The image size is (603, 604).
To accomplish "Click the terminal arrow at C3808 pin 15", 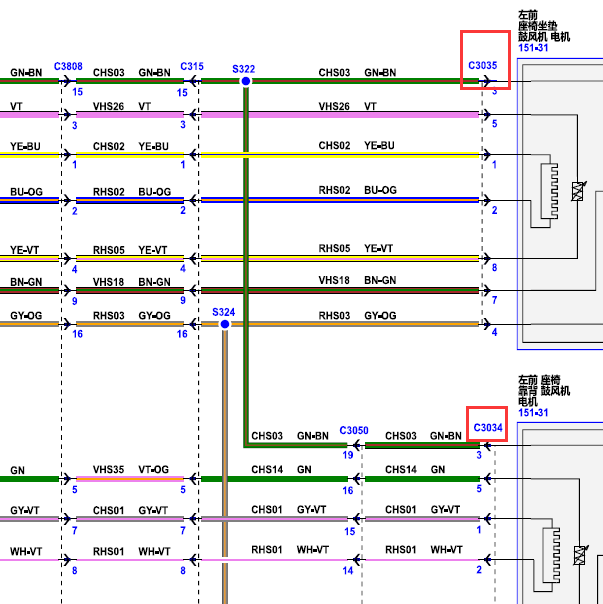I will (67, 81).
